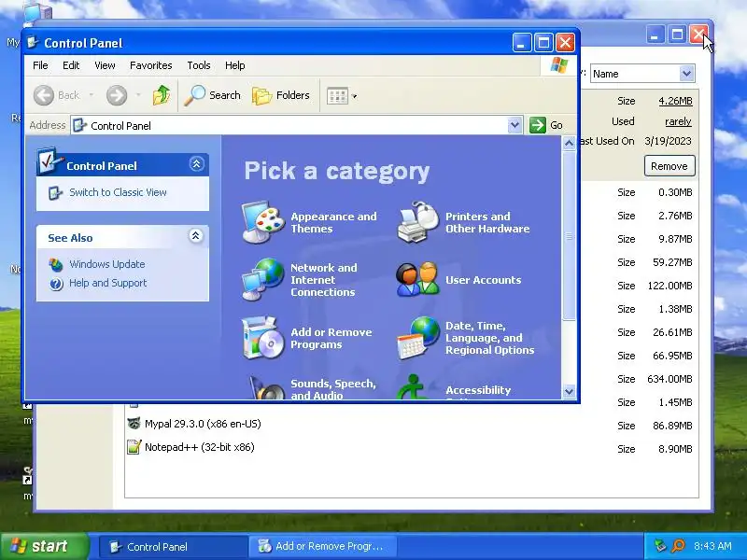Click the Add or Remove Programs text link

(x=331, y=338)
